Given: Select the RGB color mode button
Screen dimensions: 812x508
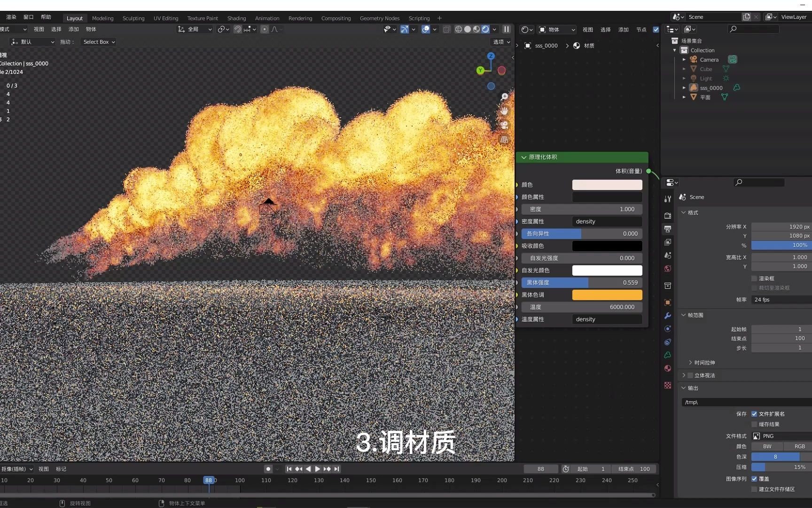Looking at the screenshot, I should click(799, 446).
